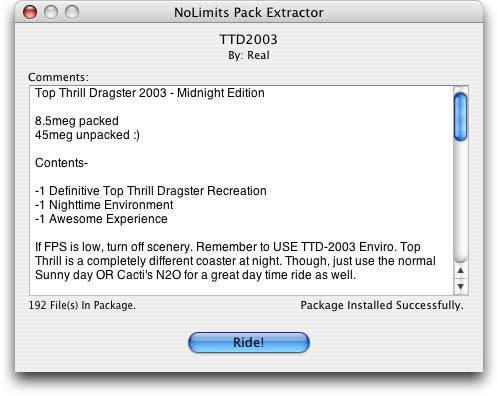Click the Nighttime Environment line
The image size is (498, 396).
click(104, 205)
